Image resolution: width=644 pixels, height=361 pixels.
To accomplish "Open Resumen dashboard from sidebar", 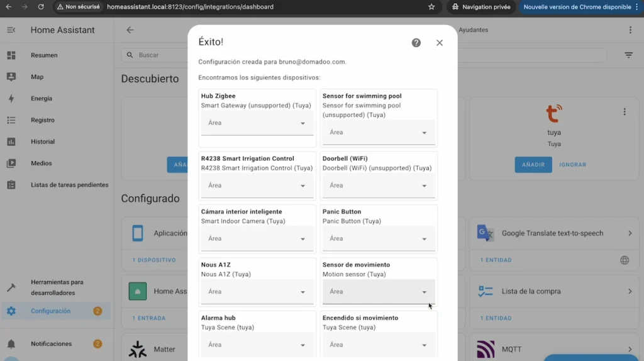I will [57, 55].
